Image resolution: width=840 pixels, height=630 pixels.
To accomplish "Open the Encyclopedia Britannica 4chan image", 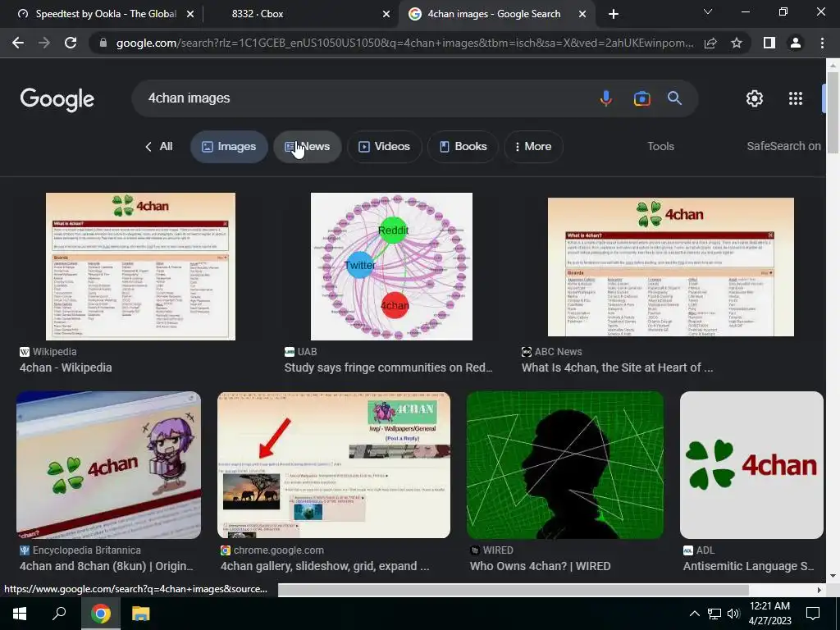I will pyautogui.click(x=109, y=465).
